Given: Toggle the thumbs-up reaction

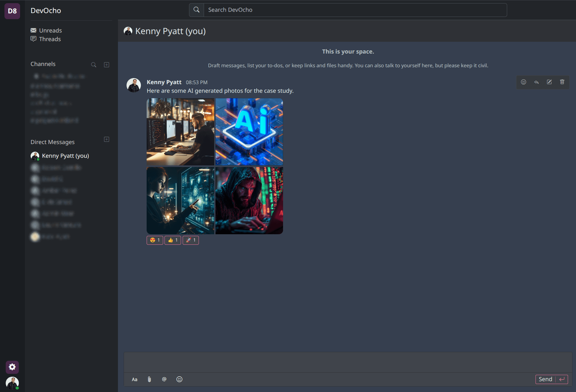Looking at the screenshot, I should pos(172,240).
